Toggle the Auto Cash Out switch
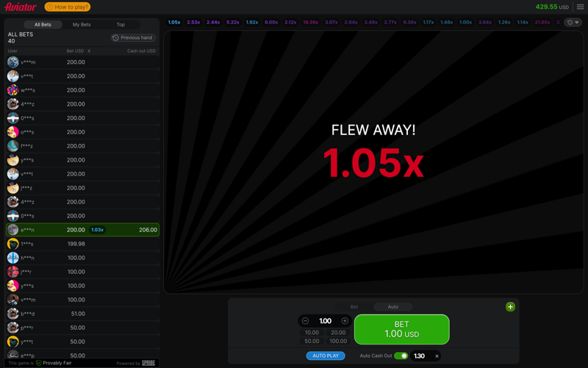The height and width of the screenshot is (368, 588). [401, 356]
